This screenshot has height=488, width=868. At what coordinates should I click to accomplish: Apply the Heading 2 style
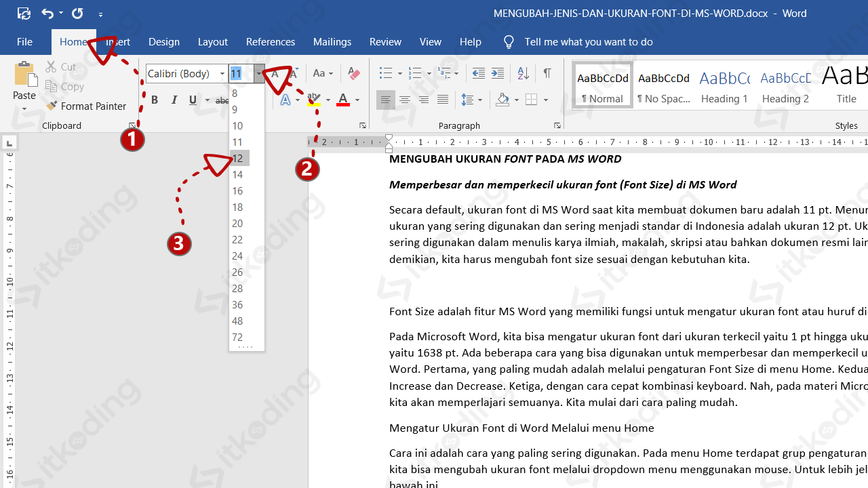[x=785, y=85]
